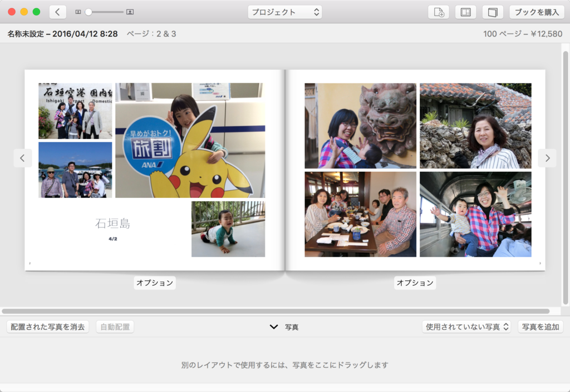Click the 自動配置 button

115,327
